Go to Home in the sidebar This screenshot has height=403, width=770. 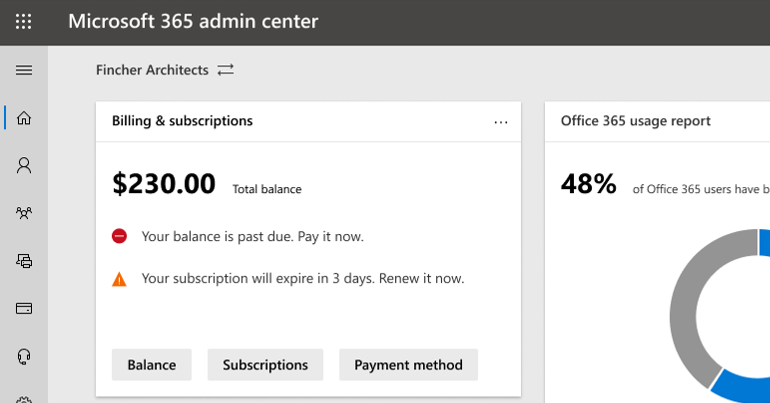24,118
